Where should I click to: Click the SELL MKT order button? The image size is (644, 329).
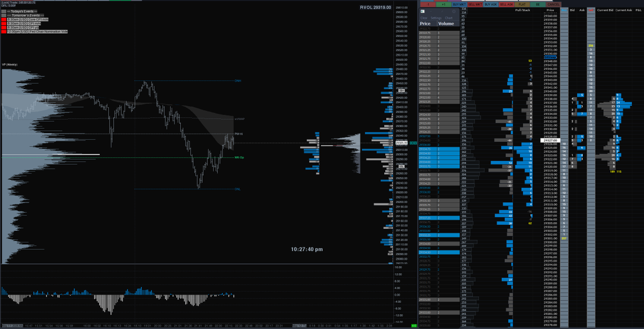474,4
